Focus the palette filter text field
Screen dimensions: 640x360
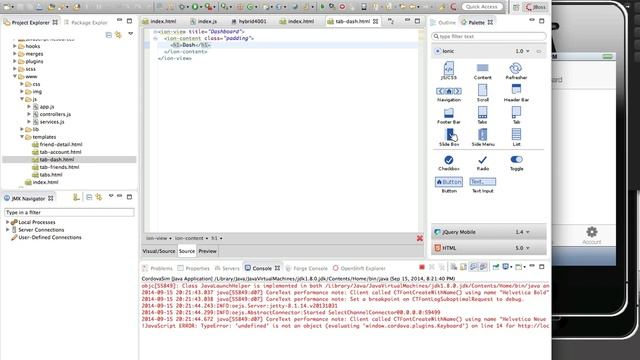489,36
